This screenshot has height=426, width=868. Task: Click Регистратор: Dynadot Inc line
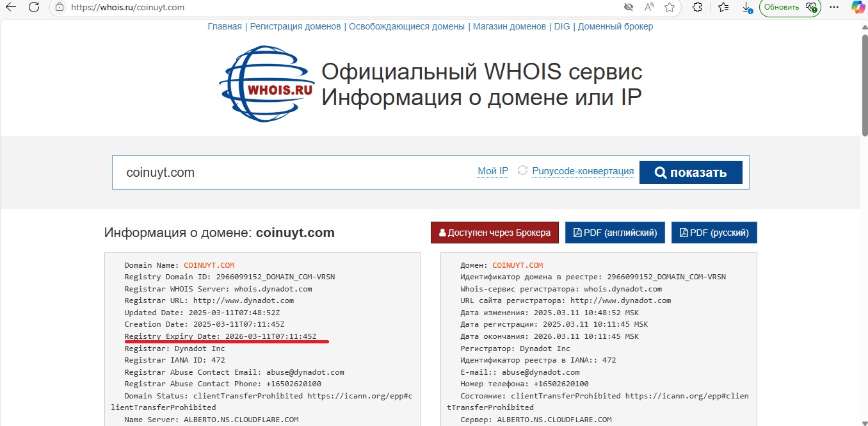pyautogui.click(x=515, y=348)
